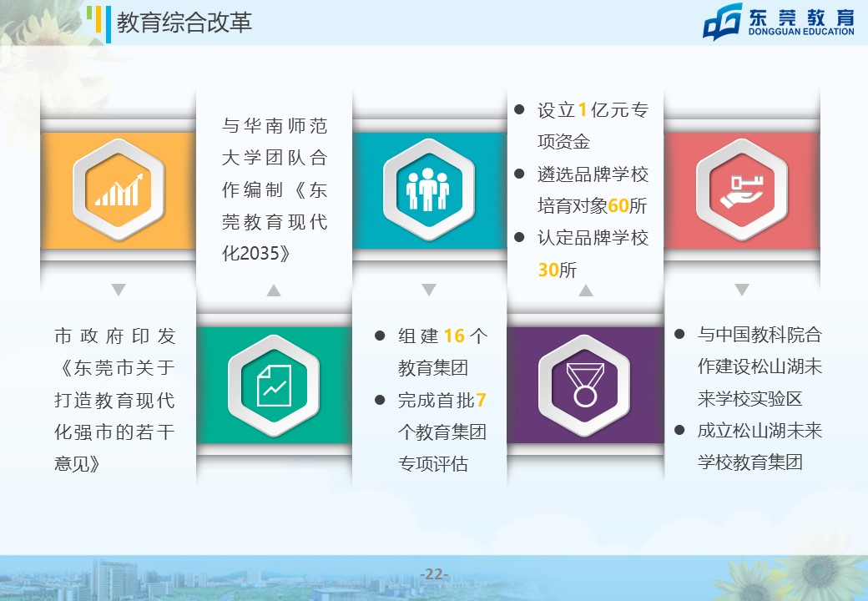Select the text 个教育集团
Image resolution: width=868 pixels, height=601 pixels.
point(442,432)
